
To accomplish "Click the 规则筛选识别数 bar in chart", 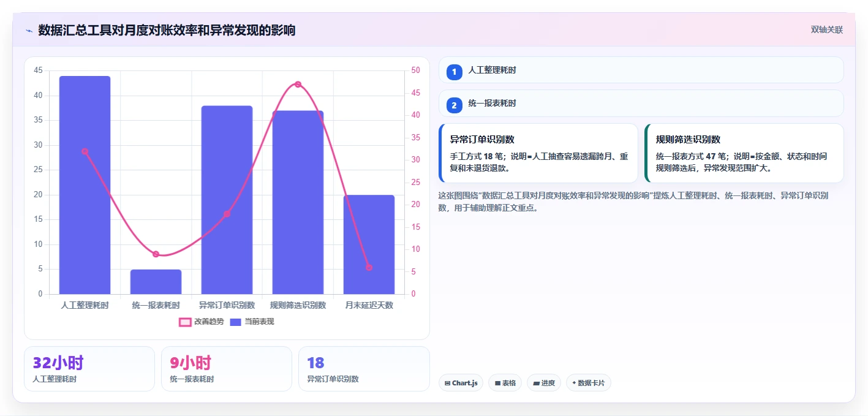I will coord(298,202).
